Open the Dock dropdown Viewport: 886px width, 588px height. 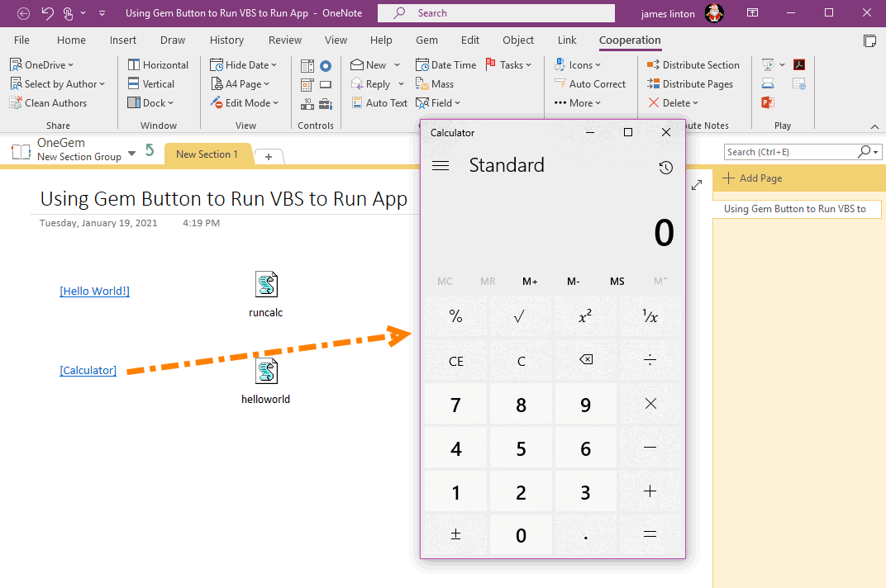[150, 102]
